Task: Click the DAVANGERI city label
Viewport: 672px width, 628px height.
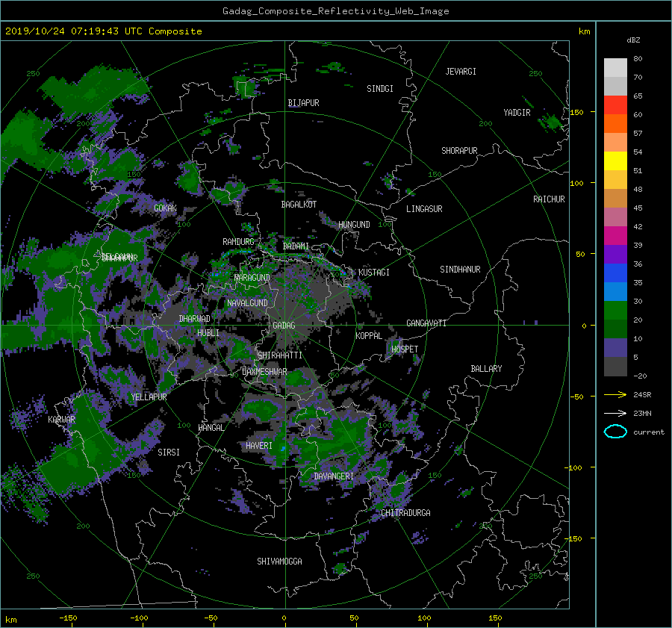Action: 334,476
